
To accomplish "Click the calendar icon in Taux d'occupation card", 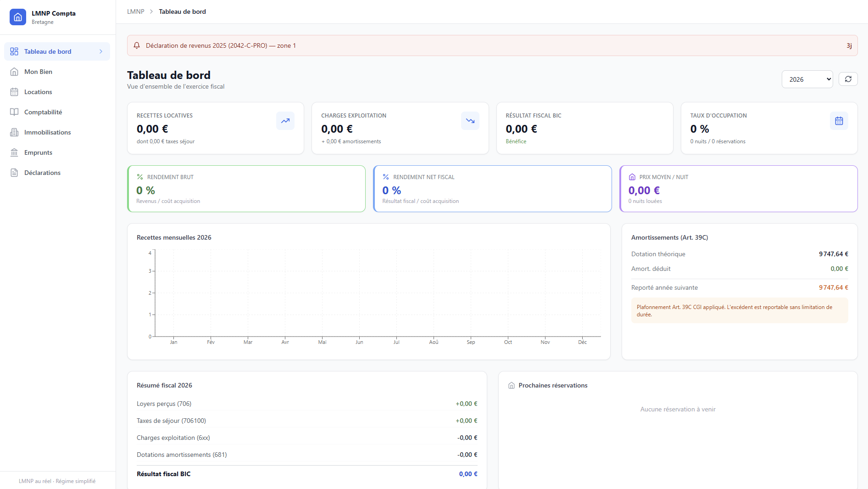I will (839, 121).
